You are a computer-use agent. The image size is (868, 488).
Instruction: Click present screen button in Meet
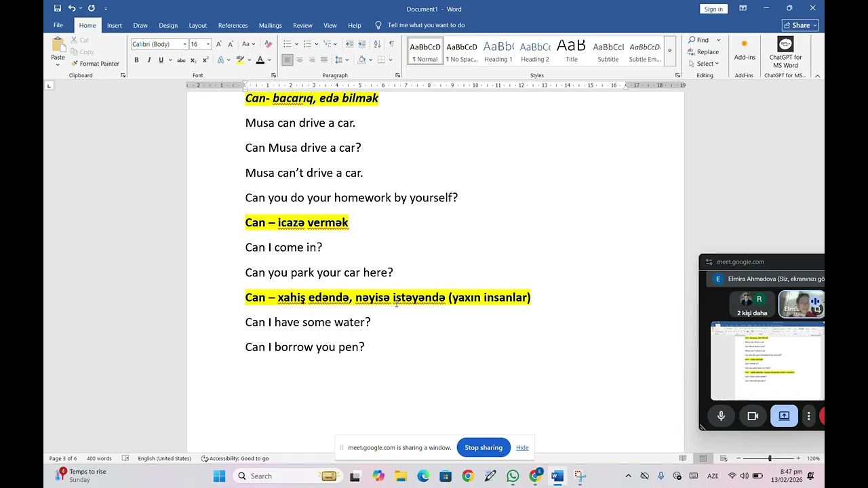click(784, 416)
